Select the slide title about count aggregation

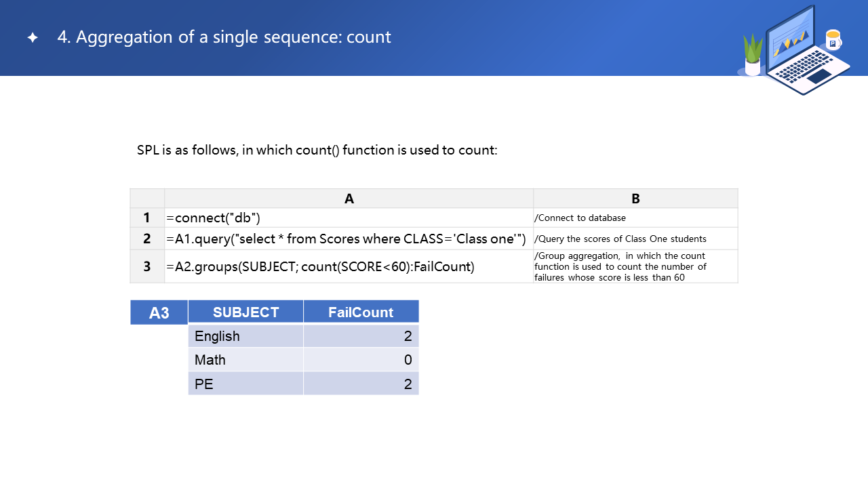click(224, 37)
